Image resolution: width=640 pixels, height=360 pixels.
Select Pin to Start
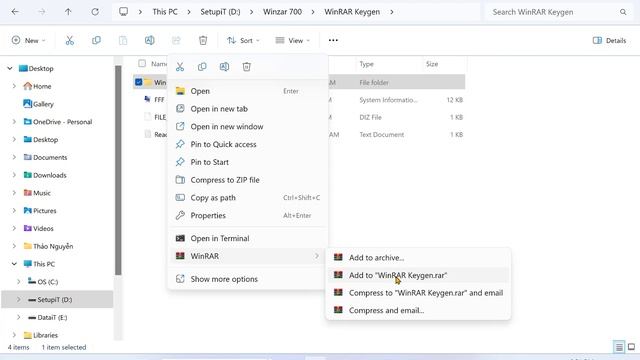tap(247, 162)
